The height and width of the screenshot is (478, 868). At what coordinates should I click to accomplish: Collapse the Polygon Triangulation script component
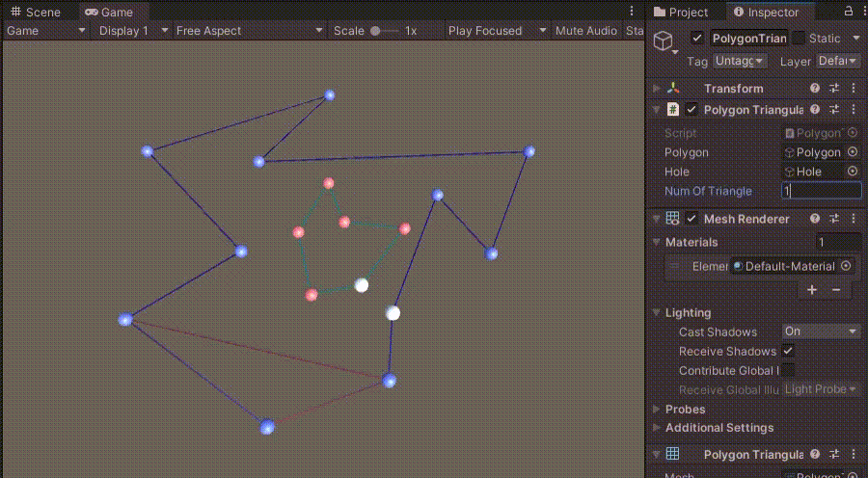[x=657, y=110]
